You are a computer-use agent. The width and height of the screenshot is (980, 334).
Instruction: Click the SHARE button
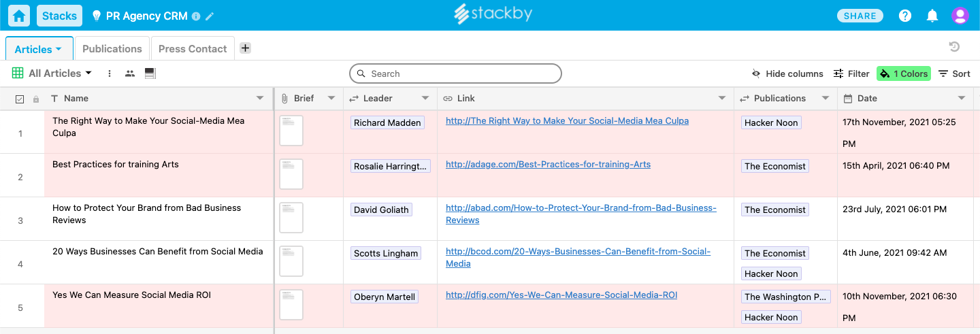point(860,16)
